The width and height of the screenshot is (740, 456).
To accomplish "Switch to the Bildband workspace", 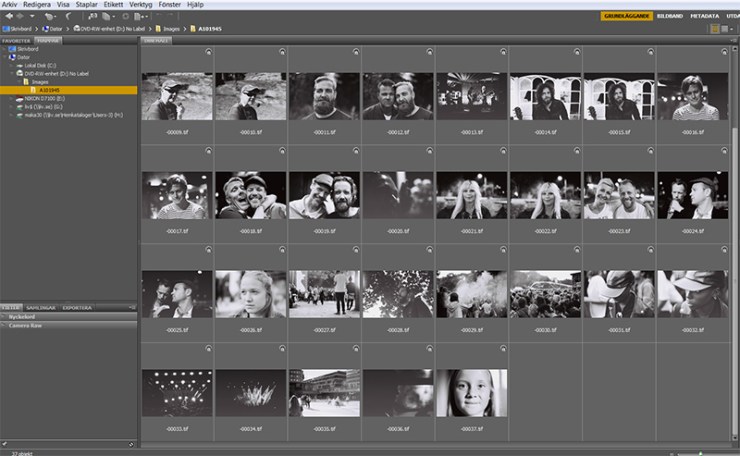I will (670, 16).
